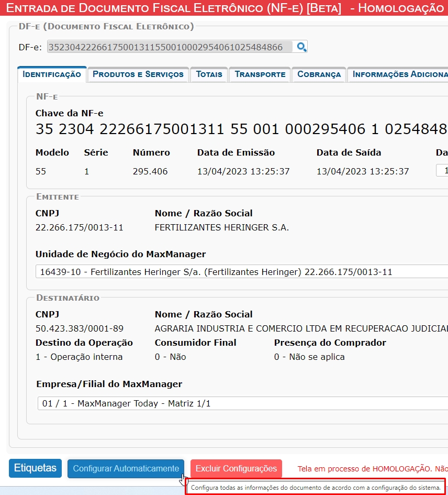
Task: Click the '1 - Operação interna' value
Action: point(79,357)
